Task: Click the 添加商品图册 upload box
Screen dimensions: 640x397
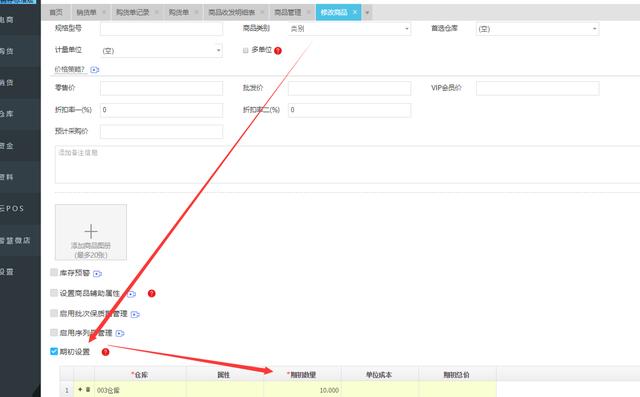Action: [91, 232]
